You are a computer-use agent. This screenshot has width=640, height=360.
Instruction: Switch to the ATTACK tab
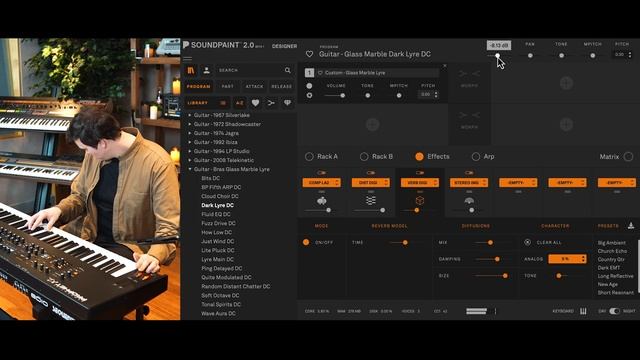tap(254, 87)
